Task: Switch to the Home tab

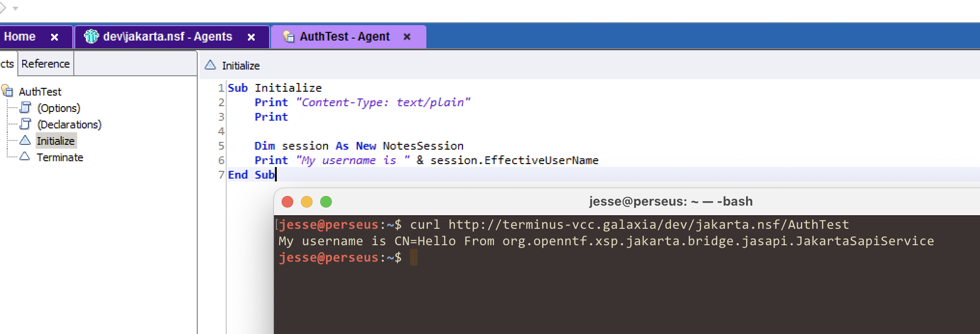Action: [x=20, y=37]
